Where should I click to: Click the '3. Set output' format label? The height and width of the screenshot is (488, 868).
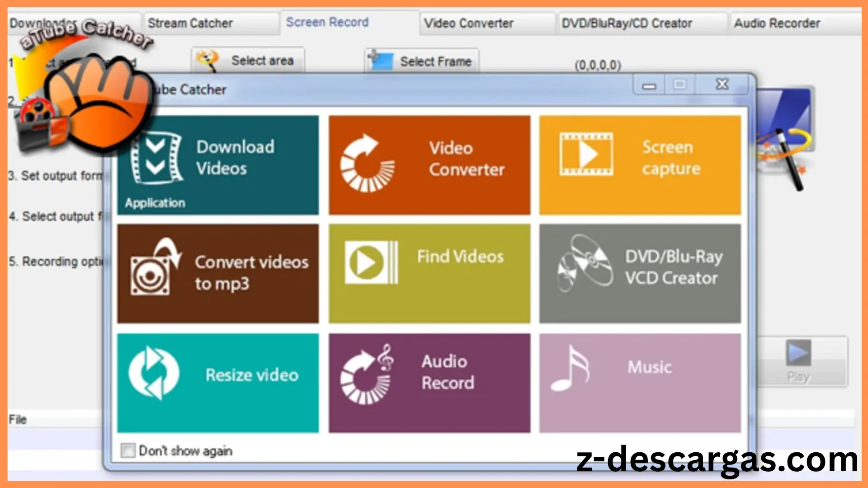pos(55,175)
